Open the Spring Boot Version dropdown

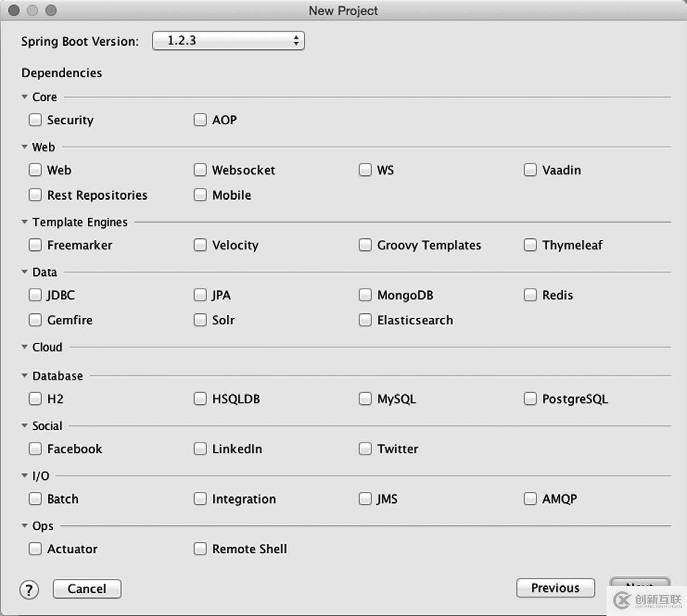tap(228, 41)
